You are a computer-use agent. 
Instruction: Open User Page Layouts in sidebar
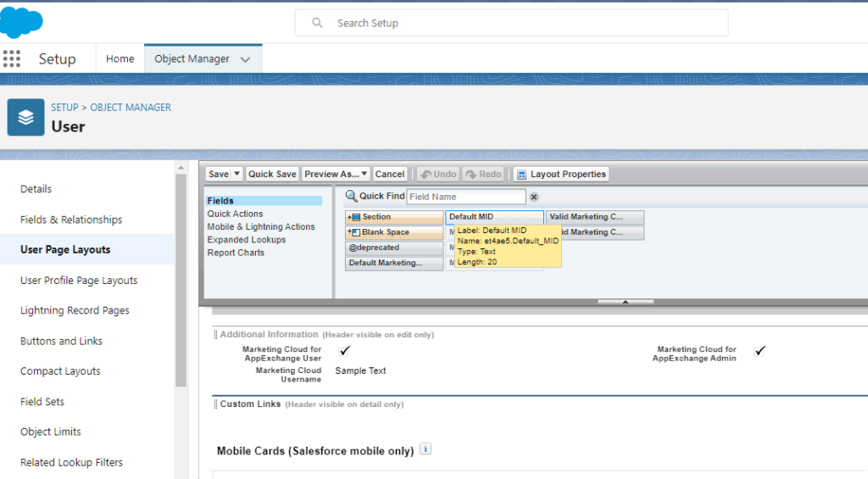point(65,250)
